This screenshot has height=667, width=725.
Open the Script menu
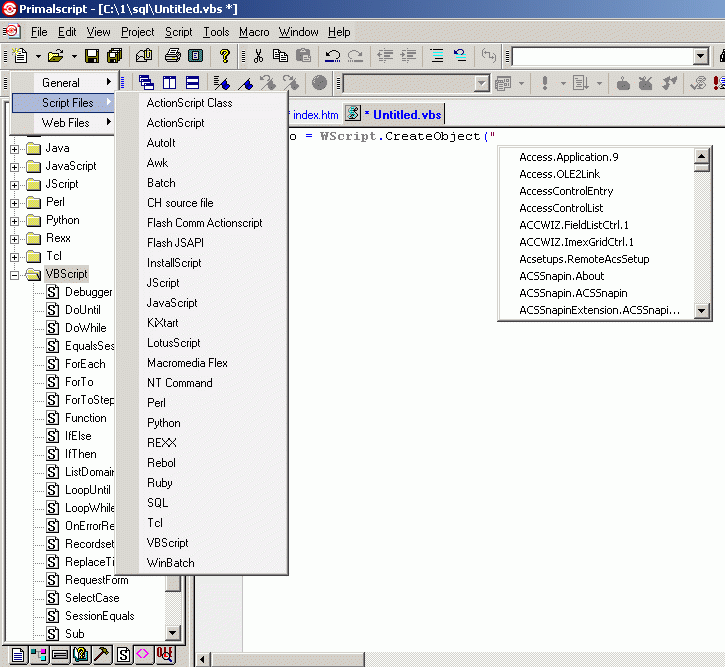click(x=178, y=32)
